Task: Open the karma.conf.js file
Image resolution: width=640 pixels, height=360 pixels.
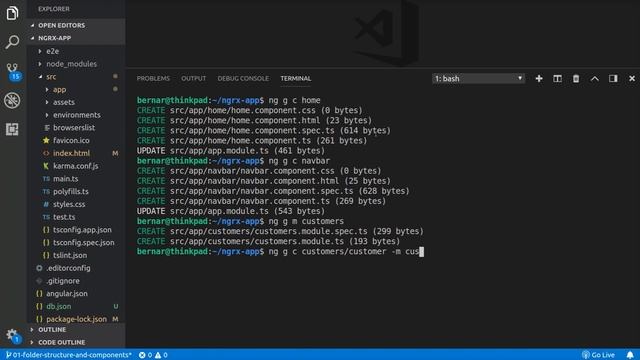Action: click(x=76, y=166)
